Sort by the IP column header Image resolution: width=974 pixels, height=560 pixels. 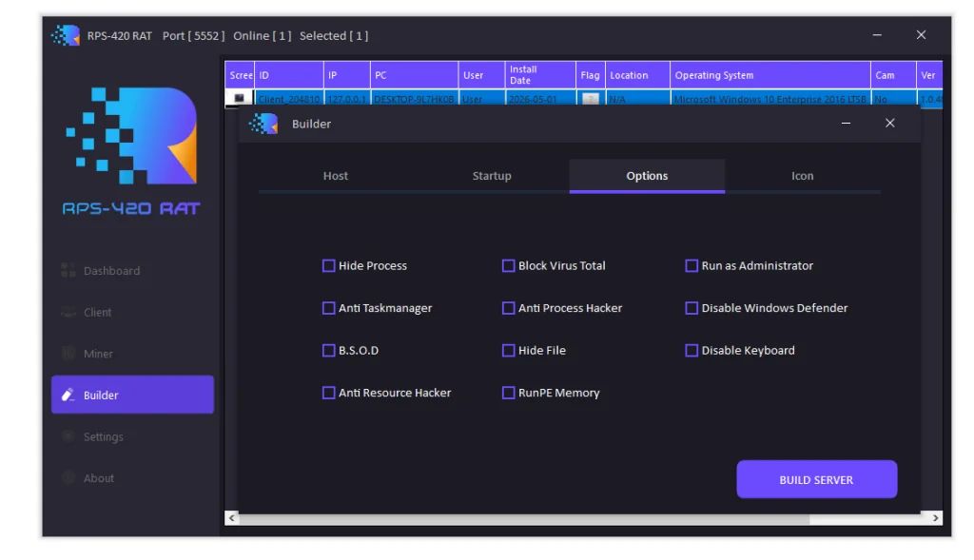(x=347, y=75)
